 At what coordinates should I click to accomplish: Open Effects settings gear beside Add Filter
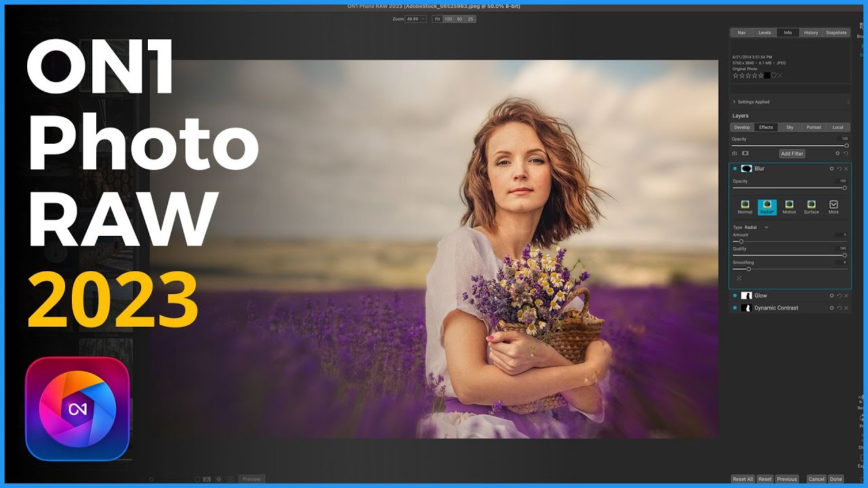pyautogui.click(x=838, y=153)
